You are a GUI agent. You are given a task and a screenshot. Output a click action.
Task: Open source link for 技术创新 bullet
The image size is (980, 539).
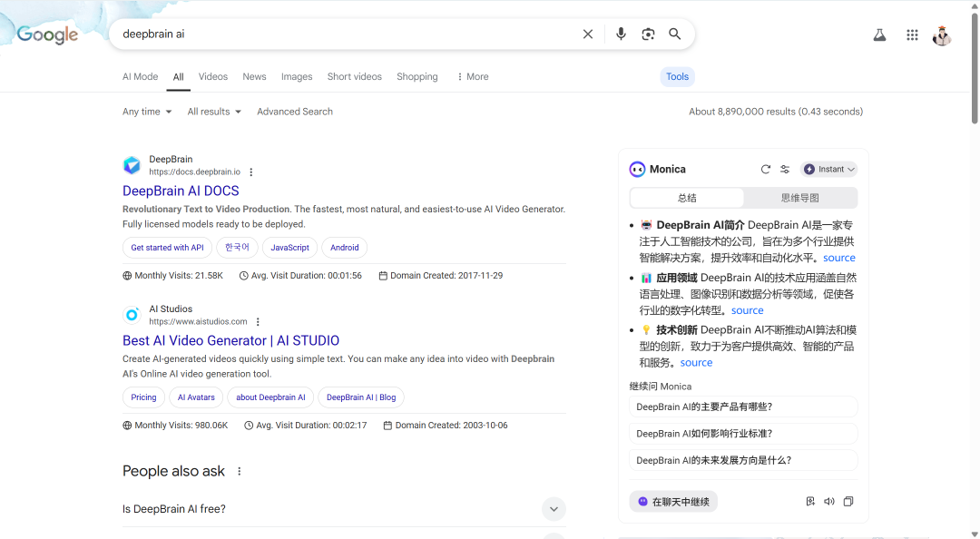click(696, 363)
